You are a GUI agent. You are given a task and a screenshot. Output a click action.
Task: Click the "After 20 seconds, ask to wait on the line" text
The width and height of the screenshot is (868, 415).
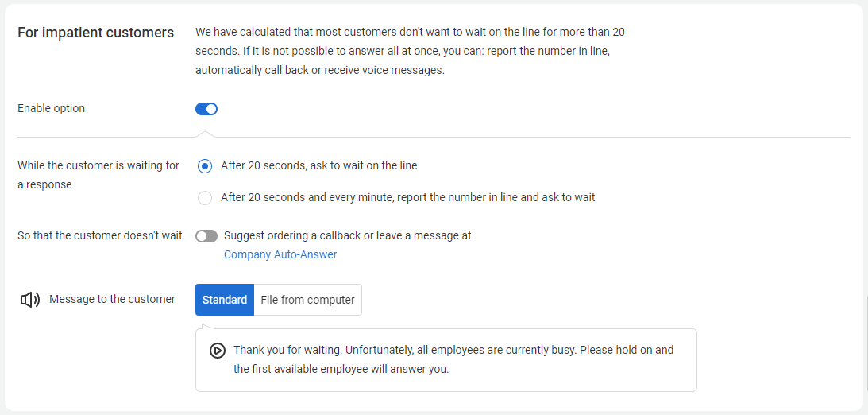click(318, 165)
